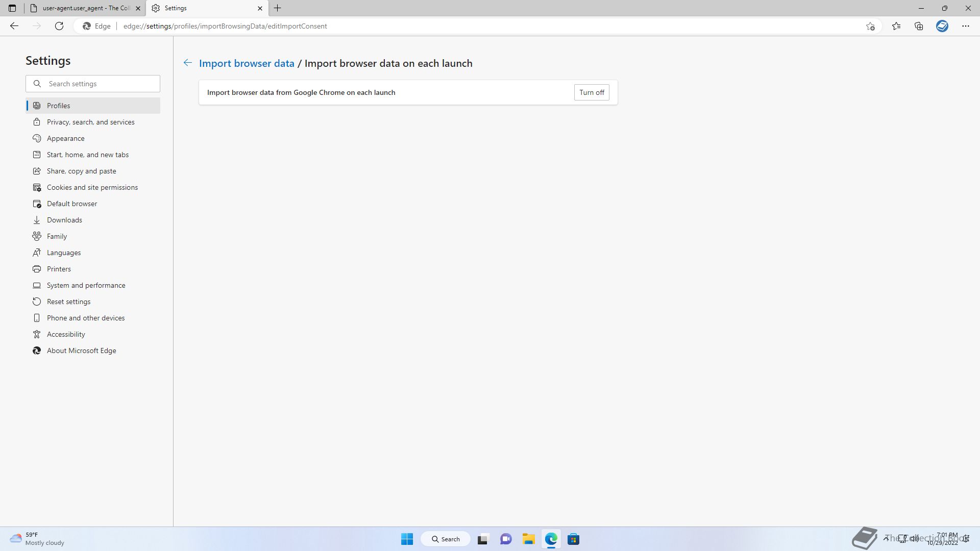Open Languages settings

(93, 253)
